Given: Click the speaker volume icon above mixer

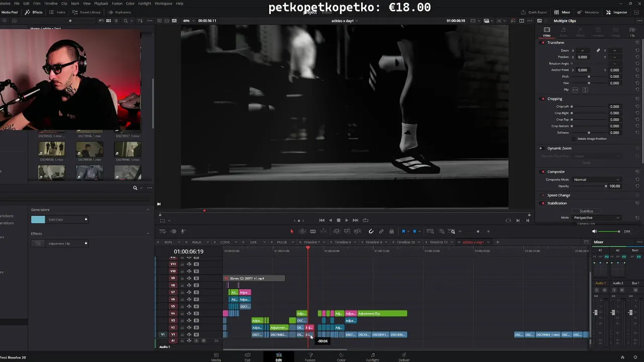Looking at the screenshot, I should (594, 231).
